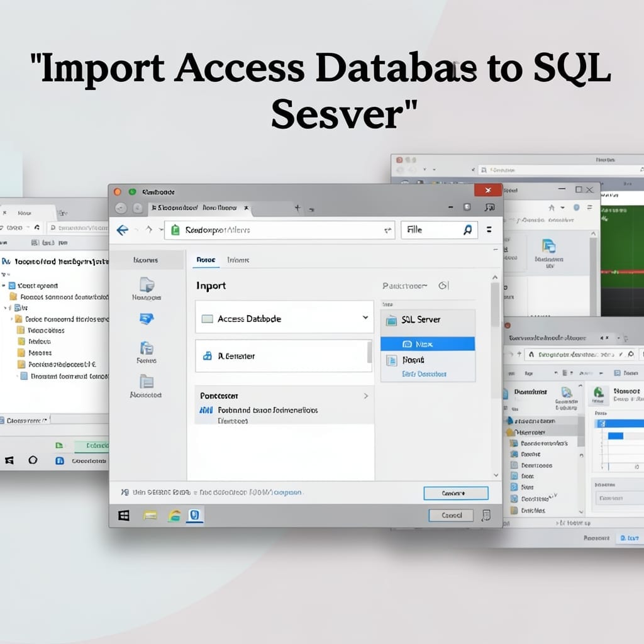Click the rounded forward circle in the front tab bar
The width and height of the screenshot is (644, 644).
point(138,209)
